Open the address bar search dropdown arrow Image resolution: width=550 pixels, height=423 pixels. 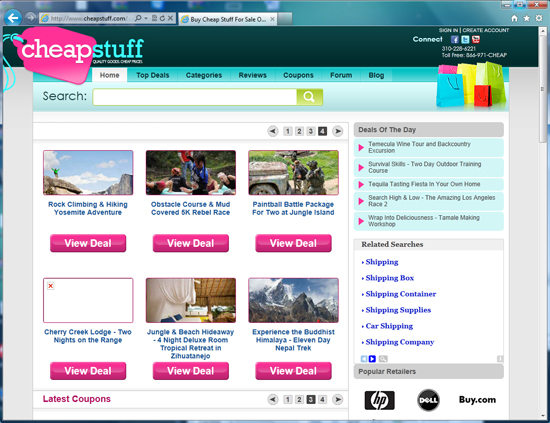pyautogui.click(x=146, y=18)
